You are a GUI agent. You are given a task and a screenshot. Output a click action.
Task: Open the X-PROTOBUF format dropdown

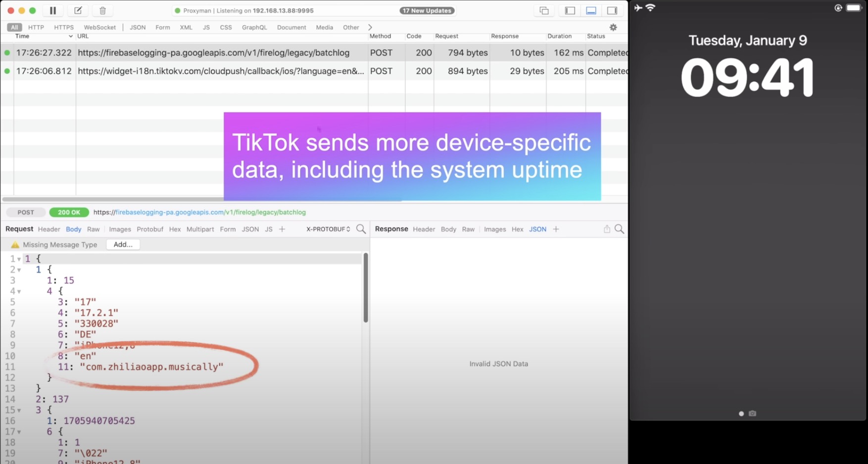point(328,229)
